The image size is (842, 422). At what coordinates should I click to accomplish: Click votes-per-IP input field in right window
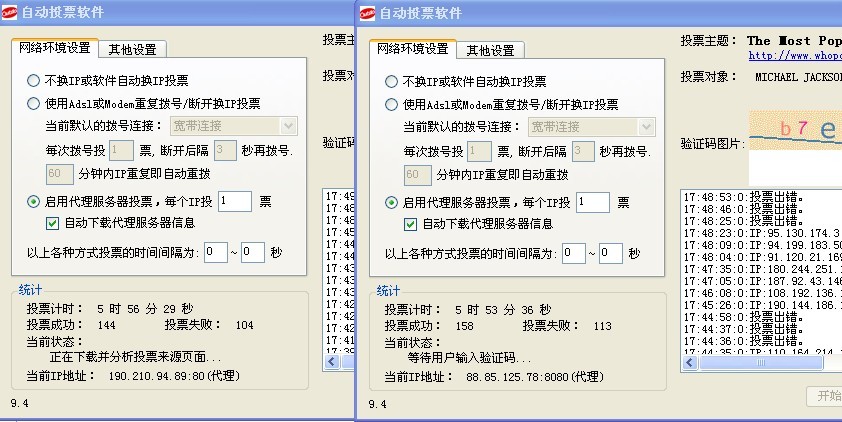592,202
